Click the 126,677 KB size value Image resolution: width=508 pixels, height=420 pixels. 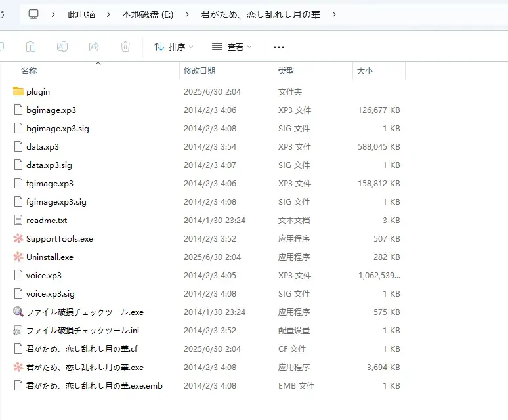(379, 110)
